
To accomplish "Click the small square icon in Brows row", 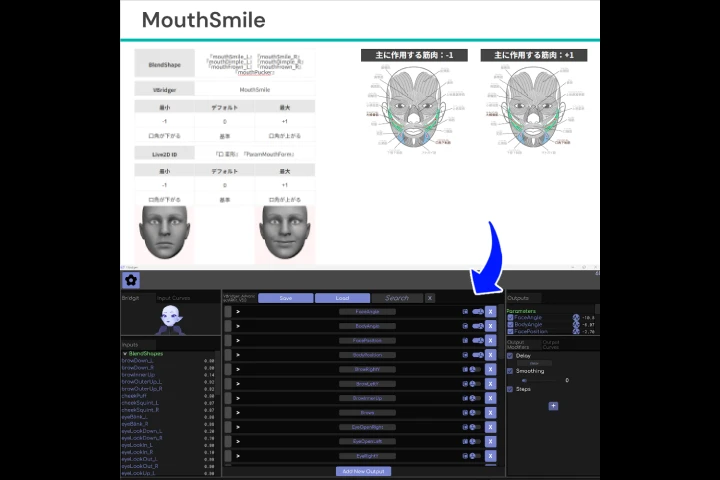I will point(465,412).
